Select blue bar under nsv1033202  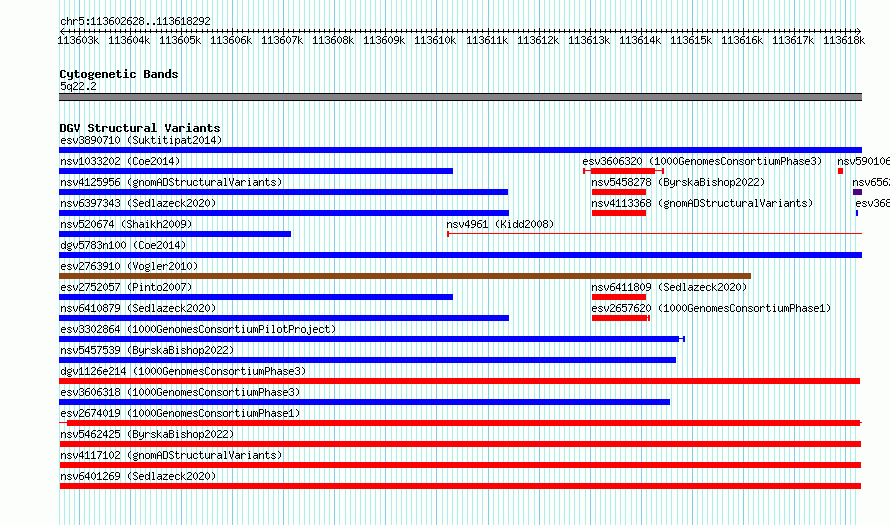[256, 171]
